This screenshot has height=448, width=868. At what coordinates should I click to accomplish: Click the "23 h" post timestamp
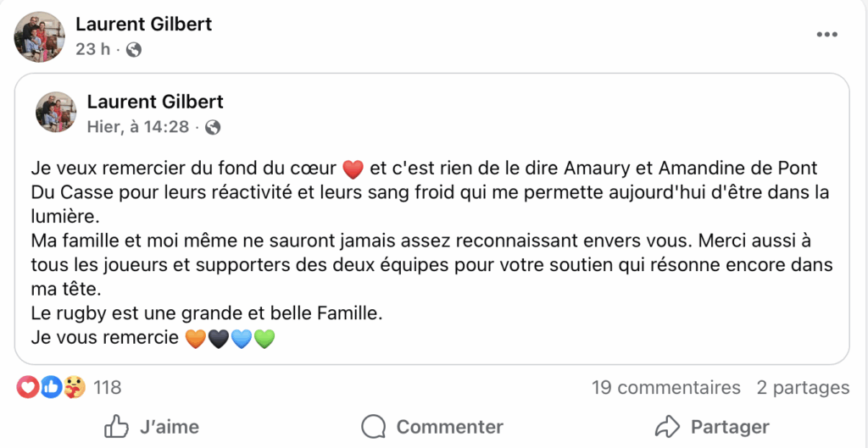point(92,49)
